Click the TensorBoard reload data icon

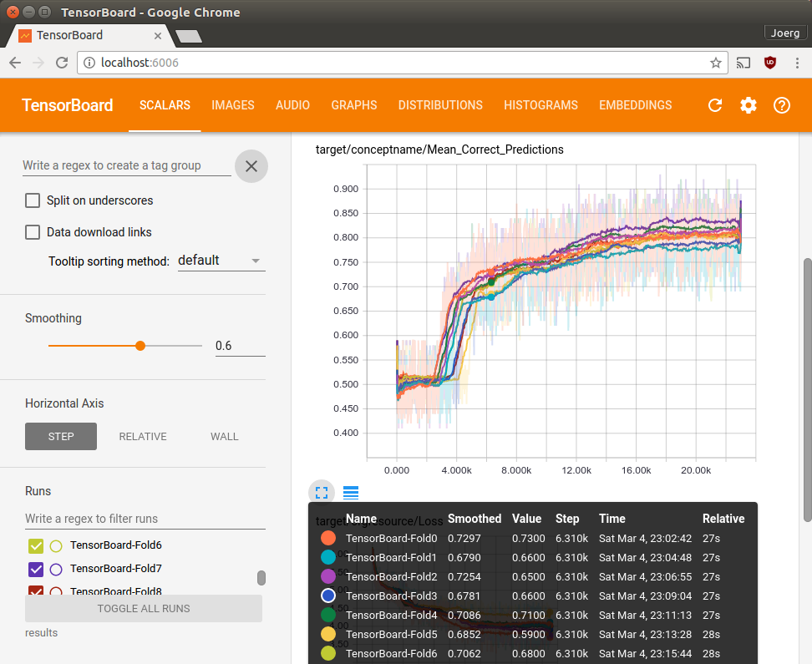(715, 105)
